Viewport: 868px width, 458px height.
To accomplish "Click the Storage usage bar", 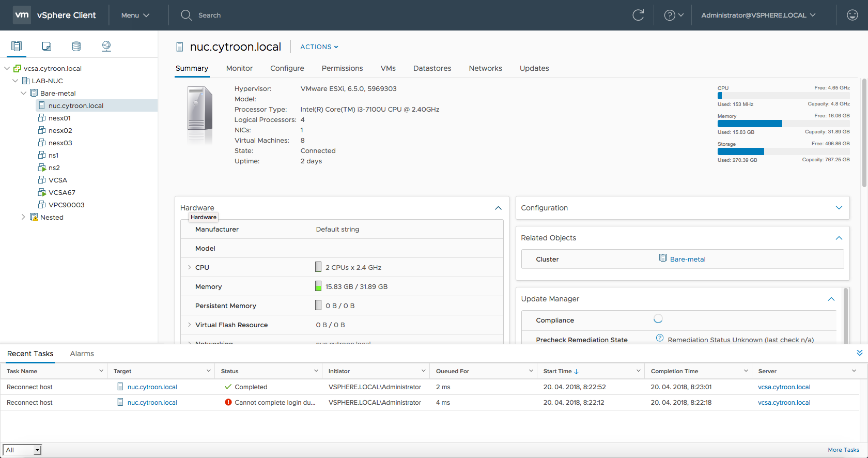I will (783, 151).
